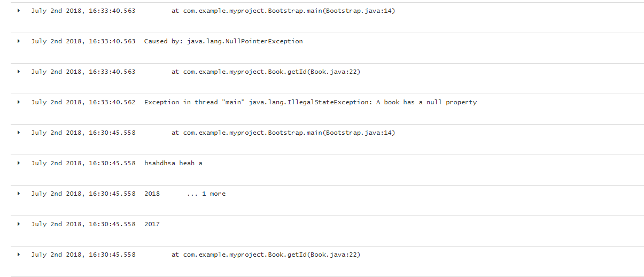
Task: Expand the 16:30:45.558 Bootstrap.main row arrow
Action: [x=19, y=133]
